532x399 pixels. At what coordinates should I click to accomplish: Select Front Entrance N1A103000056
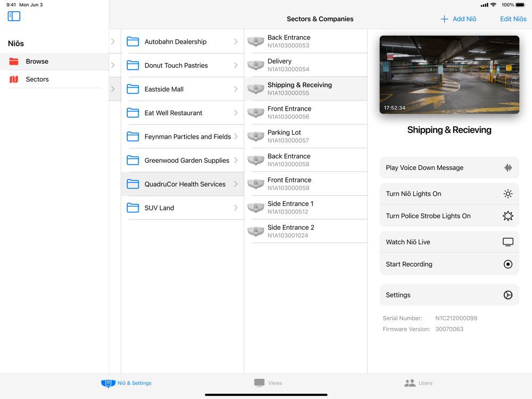[305, 113]
